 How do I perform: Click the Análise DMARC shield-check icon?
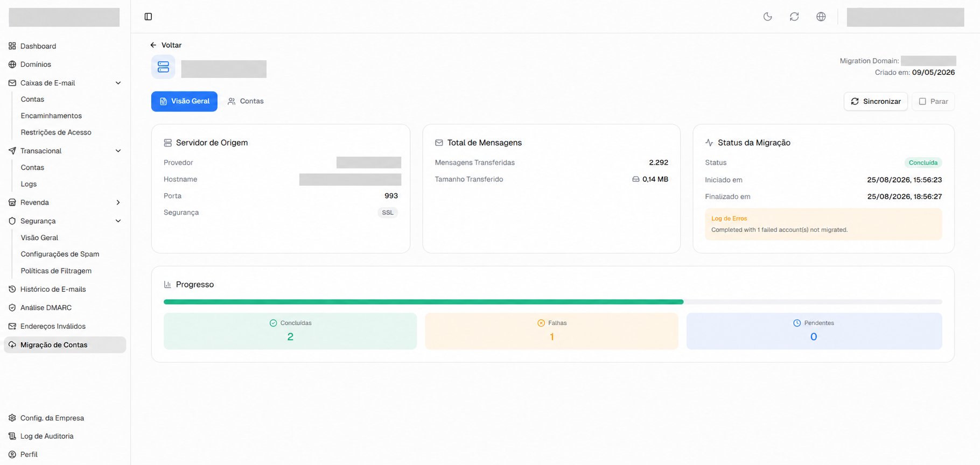(12, 308)
